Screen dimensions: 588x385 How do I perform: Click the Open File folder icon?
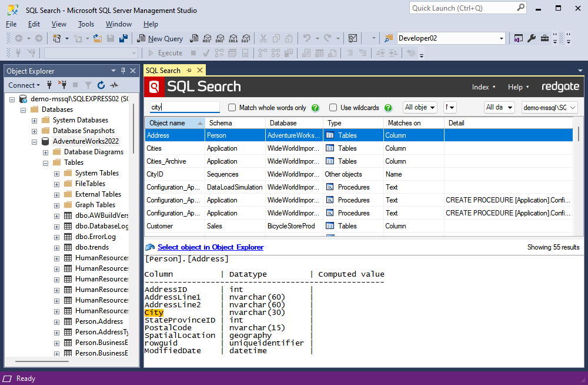[98, 38]
